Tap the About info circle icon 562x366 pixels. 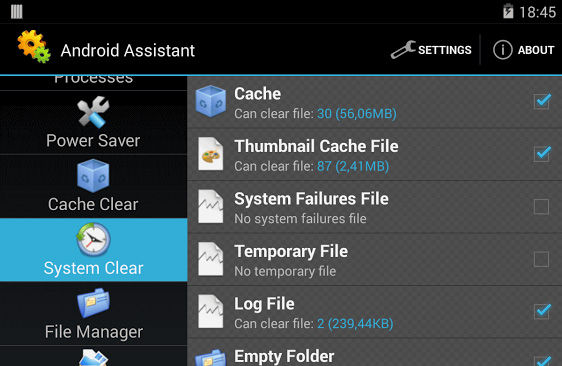click(503, 49)
